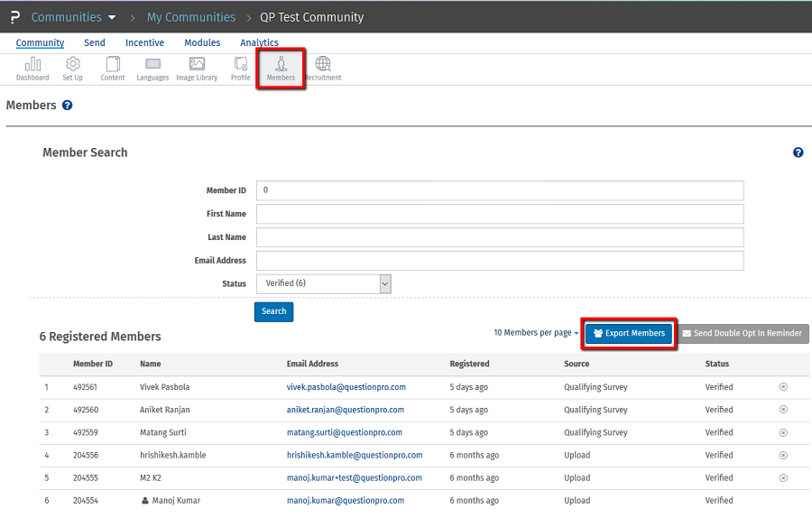Click the Export Members button
Screen dimensions: 812x518
(629, 334)
